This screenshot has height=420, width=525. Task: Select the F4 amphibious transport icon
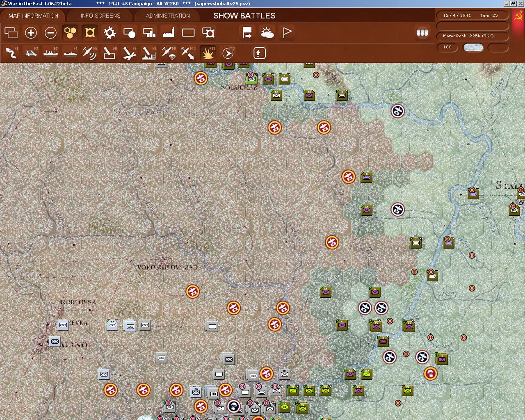pos(70,53)
